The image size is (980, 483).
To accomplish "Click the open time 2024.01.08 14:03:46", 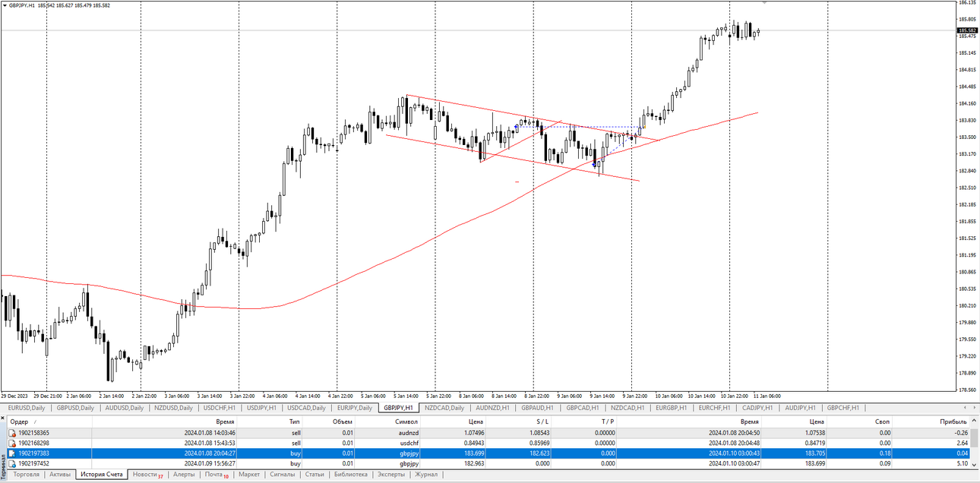I will (x=210, y=433).
